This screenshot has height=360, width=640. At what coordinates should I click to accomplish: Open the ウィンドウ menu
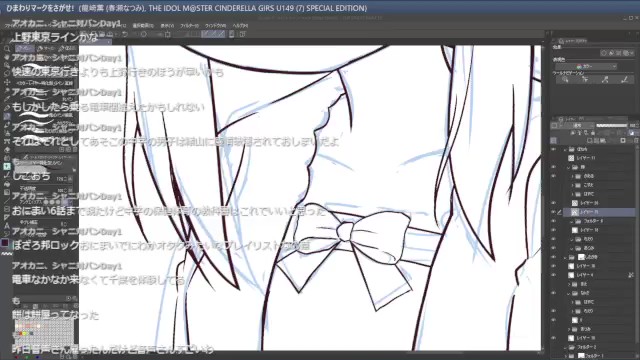tap(216, 25)
